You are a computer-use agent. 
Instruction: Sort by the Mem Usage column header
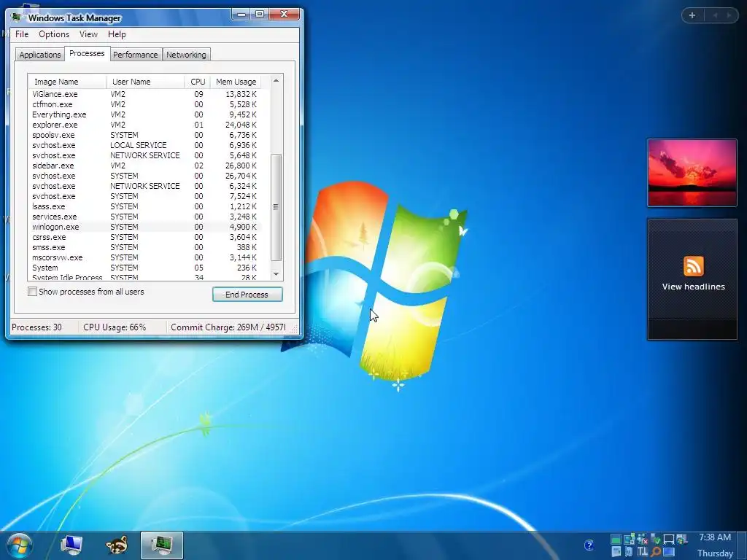coord(236,82)
